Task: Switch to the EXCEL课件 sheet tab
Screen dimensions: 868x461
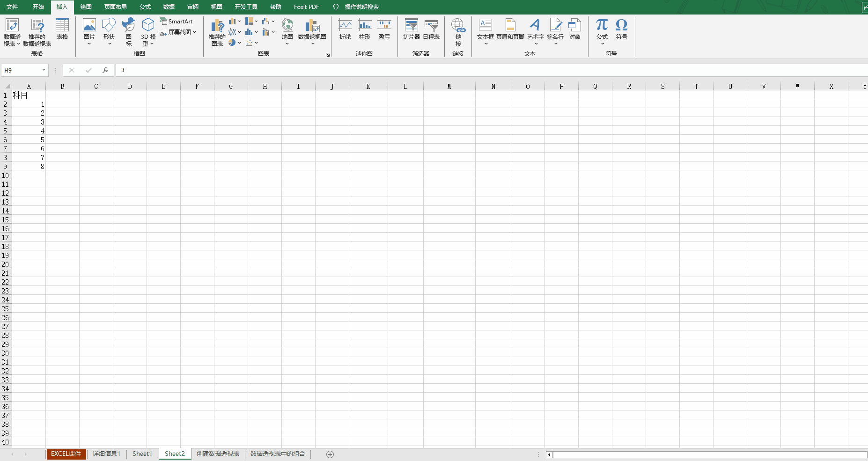Action: point(66,454)
